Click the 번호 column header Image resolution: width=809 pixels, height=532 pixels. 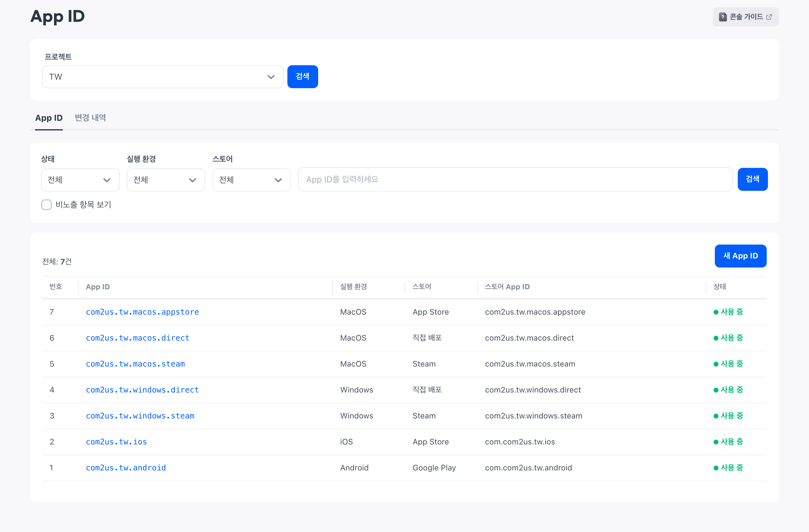56,287
